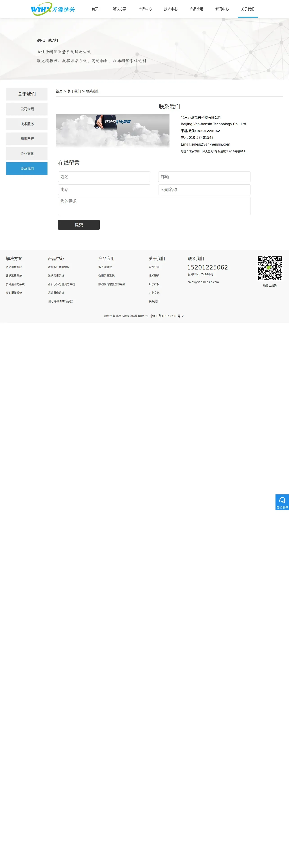Click the WYHX 万源恒兴 logo
The image size is (289, 868).
coord(53,9)
